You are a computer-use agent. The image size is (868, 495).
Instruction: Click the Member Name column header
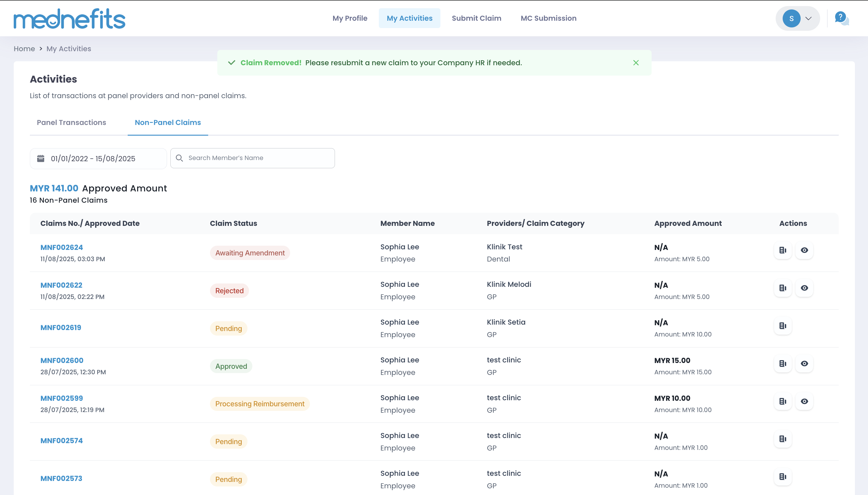(x=407, y=223)
